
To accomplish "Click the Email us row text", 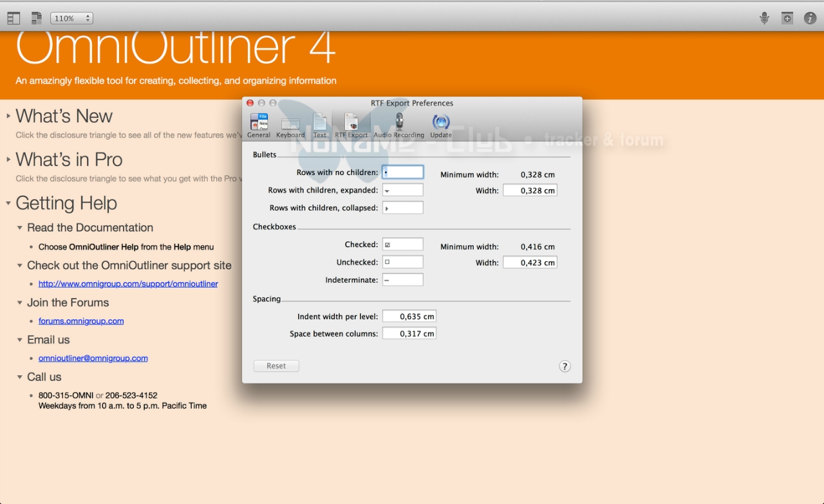I will tap(48, 340).
